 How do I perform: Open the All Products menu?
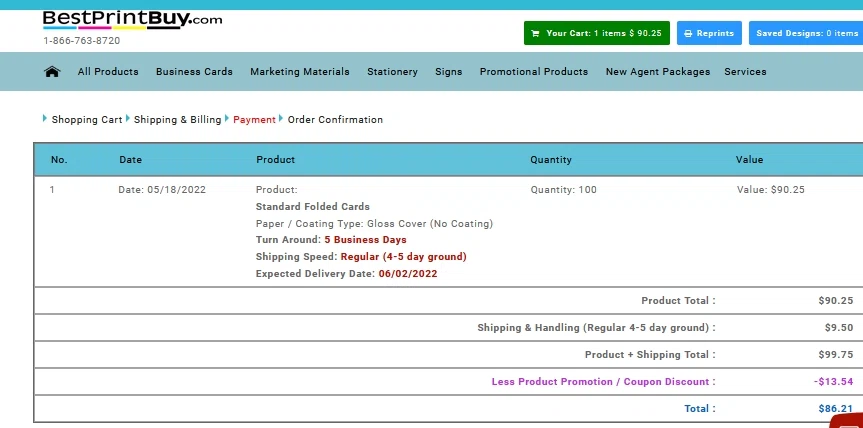pos(108,72)
